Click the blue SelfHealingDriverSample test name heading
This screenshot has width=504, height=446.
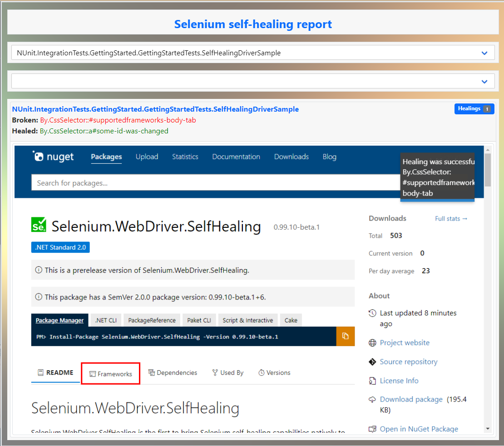tap(155, 109)
